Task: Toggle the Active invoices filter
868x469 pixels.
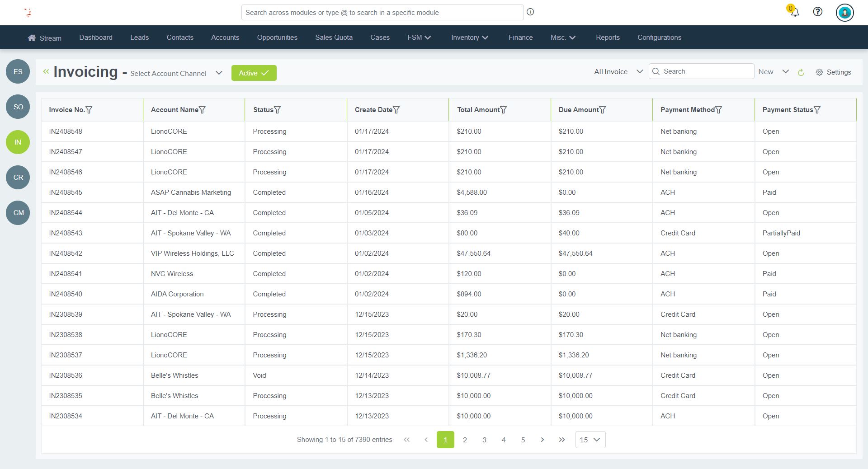Action: (x=254, y=73)
